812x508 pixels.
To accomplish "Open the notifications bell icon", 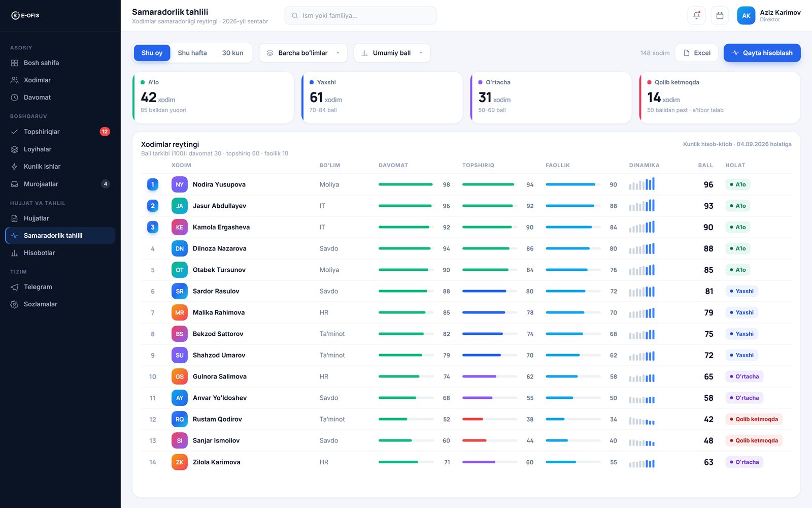I will pos(696,16).
